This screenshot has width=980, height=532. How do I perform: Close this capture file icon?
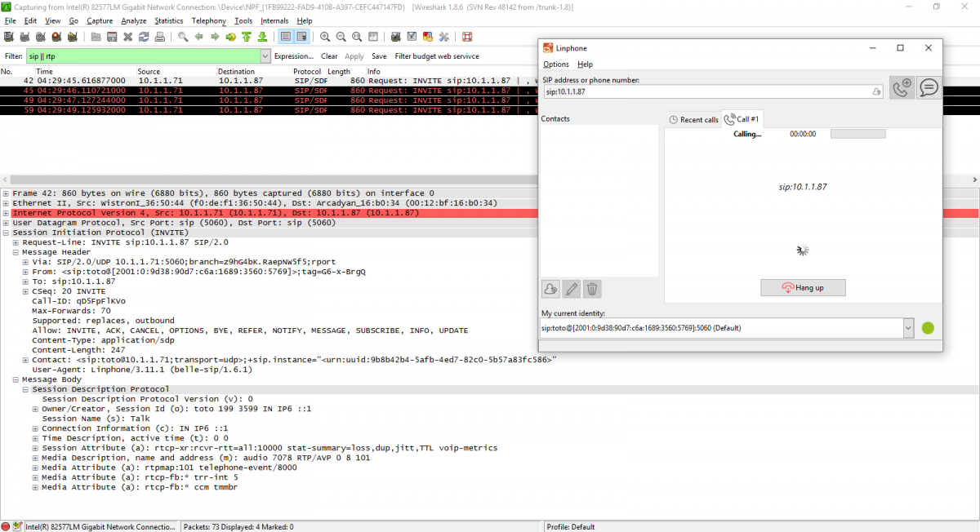pos(128,37)
